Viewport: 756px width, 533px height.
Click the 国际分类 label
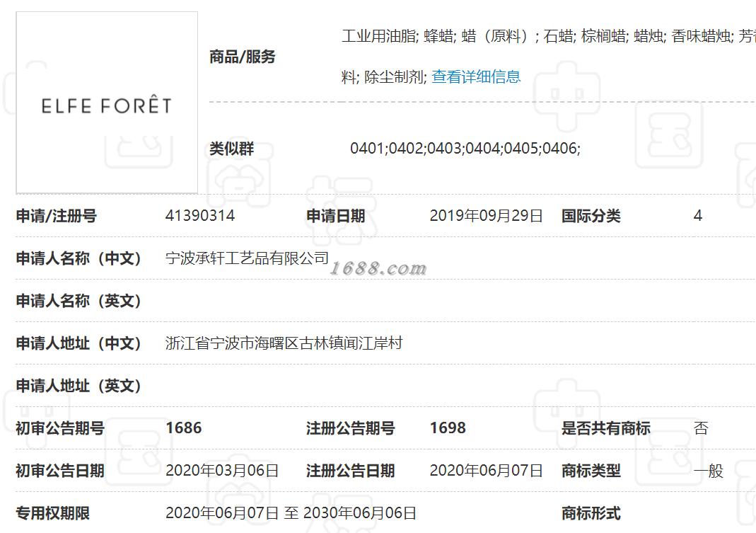tap(591, 216)
